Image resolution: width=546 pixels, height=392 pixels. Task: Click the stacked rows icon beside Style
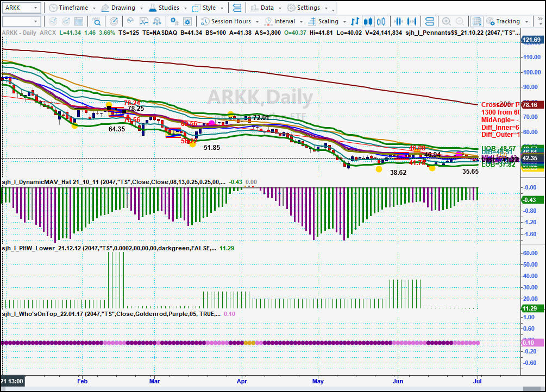click(x=237, y=8)
